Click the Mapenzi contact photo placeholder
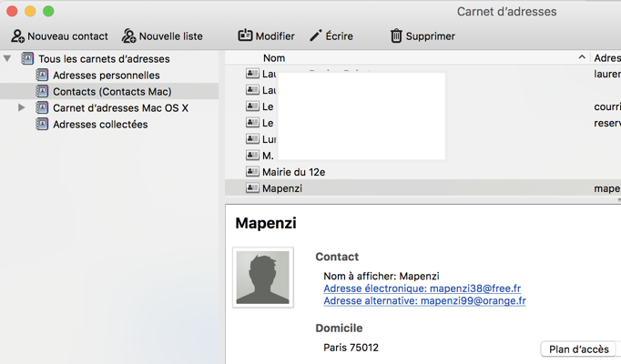This screenshot has height=364, width=621. 263,278
